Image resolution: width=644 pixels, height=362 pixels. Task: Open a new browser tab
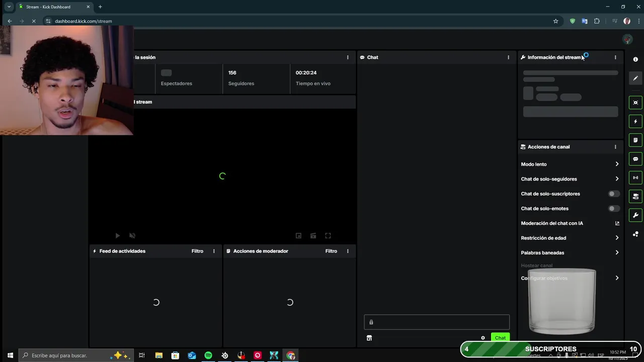point(100,7)
